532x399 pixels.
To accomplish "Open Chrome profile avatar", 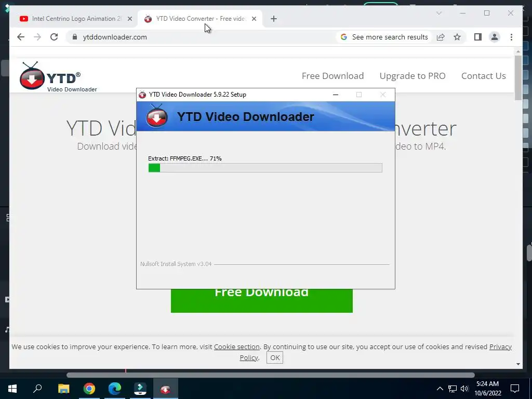I will point(495,37).
